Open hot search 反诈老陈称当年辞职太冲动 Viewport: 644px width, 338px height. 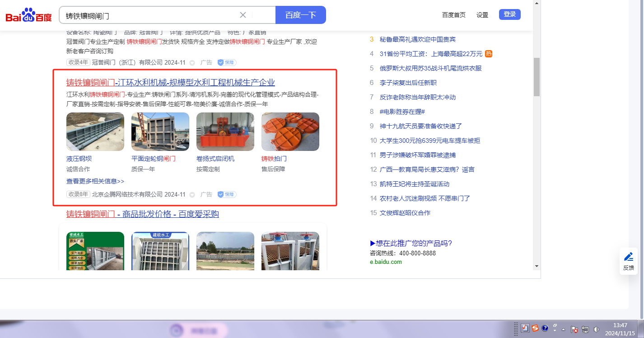418,97
